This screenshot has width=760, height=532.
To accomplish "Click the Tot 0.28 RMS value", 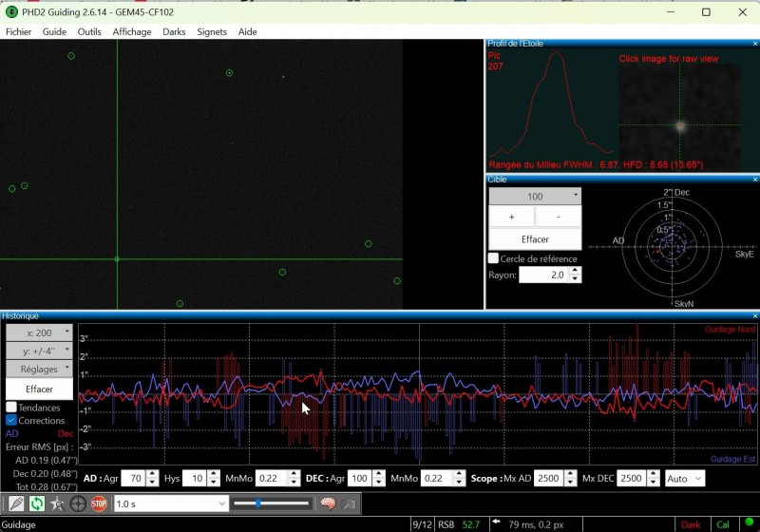I will pos(47,486).
